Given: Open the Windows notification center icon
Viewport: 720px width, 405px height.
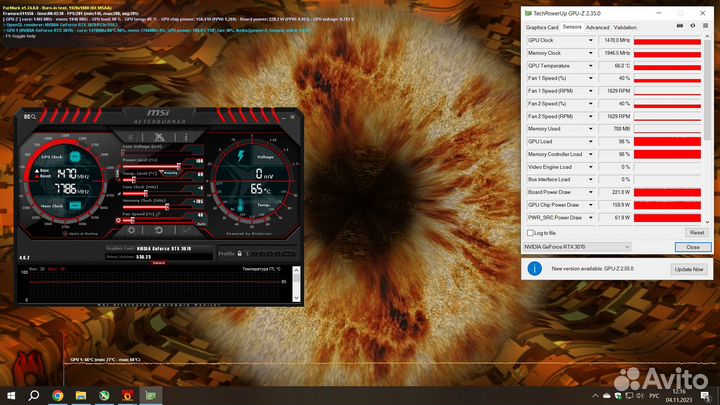Looking at the screenshot, I should [x=705, y=395].
